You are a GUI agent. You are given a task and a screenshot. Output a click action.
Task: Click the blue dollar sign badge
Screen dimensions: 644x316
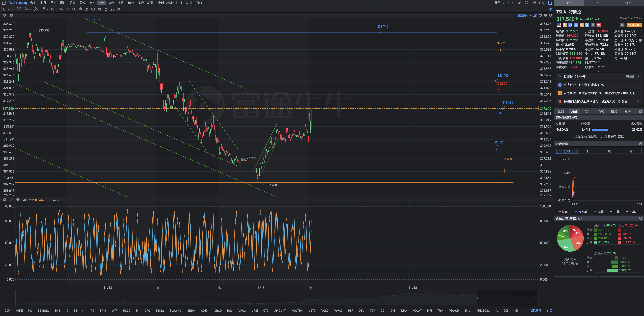tap(576, 25)
